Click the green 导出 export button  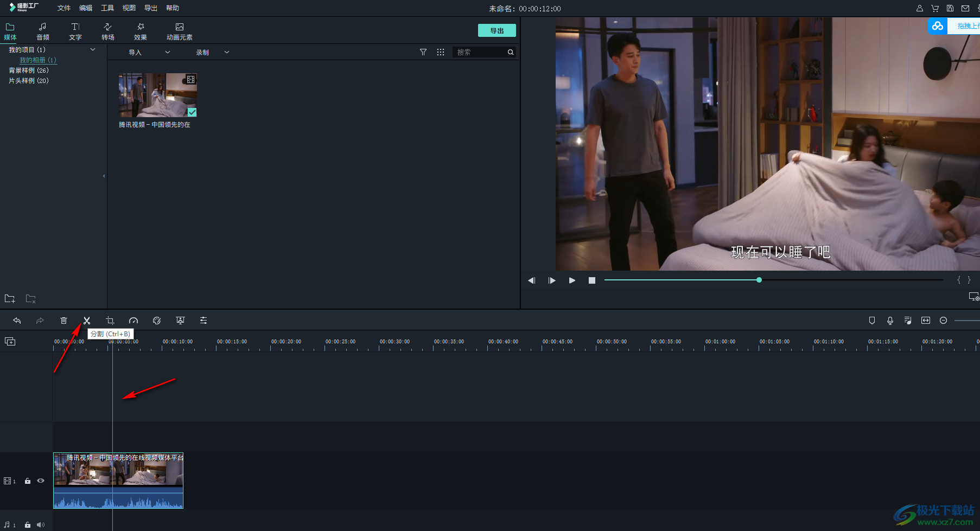[497, 30]
